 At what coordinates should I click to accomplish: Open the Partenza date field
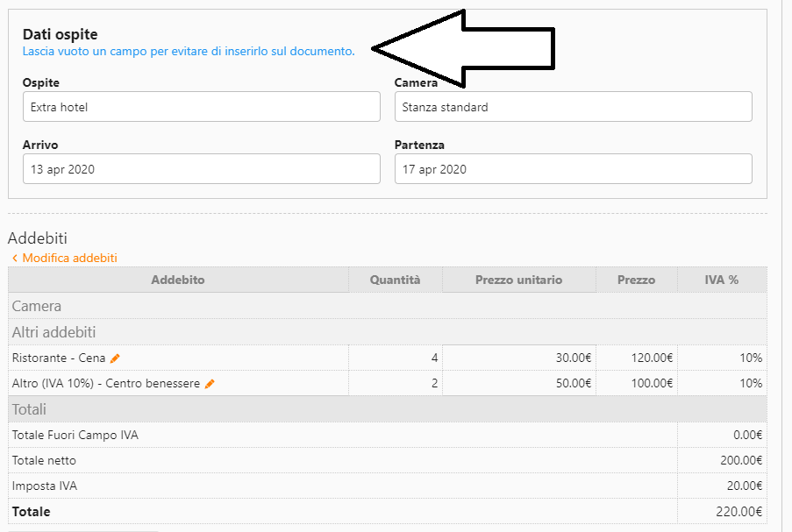(x=573, y=169)
